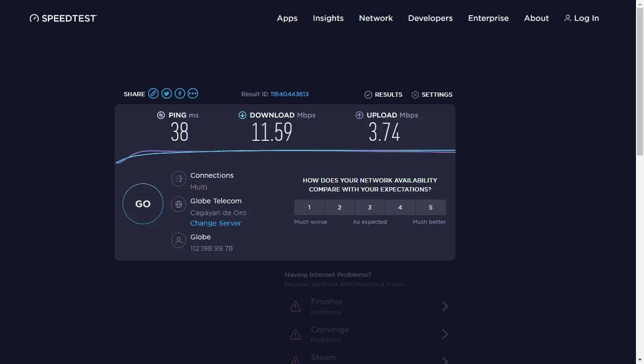The height and width of the screenshot is (364, 644).
Task: Click the upload arrow icon
Action: tap(359, 115)
